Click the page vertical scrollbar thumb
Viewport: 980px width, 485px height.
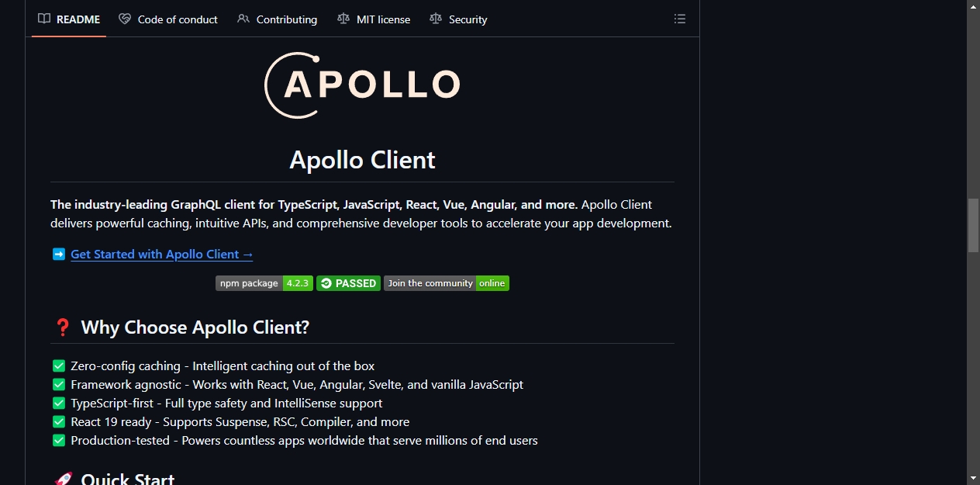[973, 225]
